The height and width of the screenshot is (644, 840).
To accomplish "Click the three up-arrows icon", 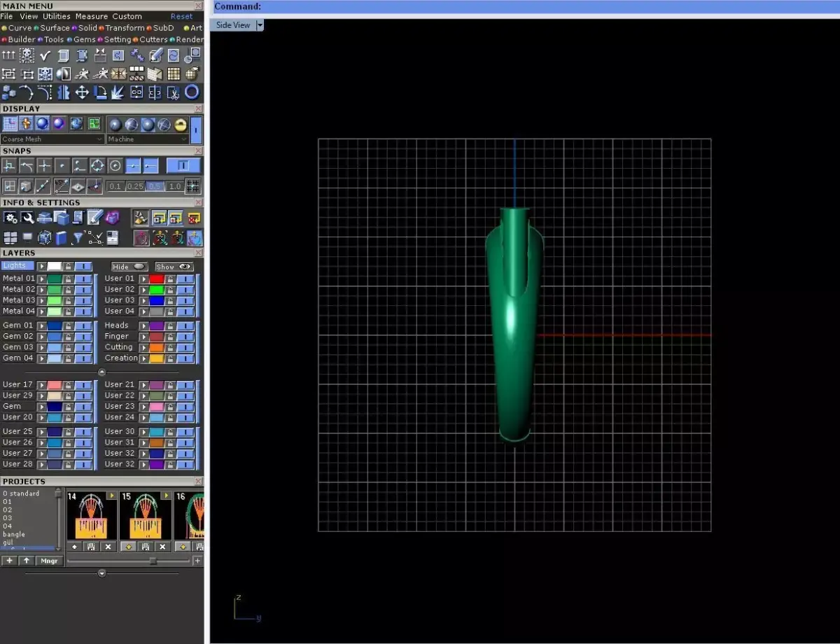I will pyautogui.click(x=9, y=55).
